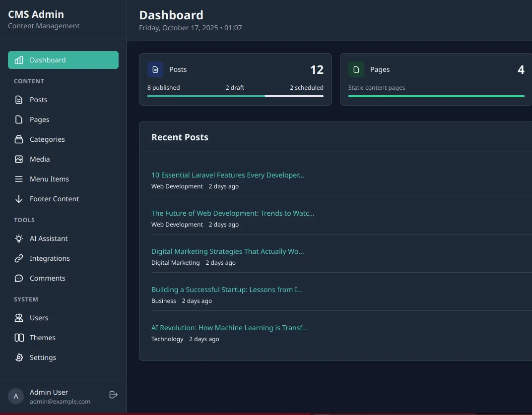Switch to the Pages section

[x=40, y=119]
